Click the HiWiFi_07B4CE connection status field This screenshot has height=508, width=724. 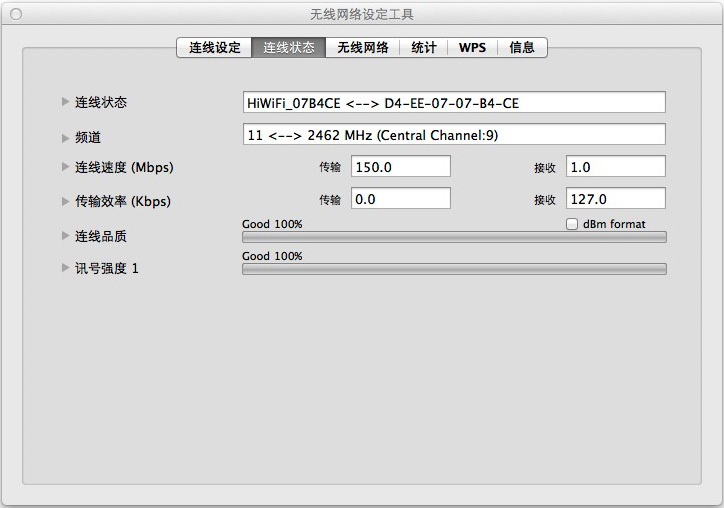point(454,102)
